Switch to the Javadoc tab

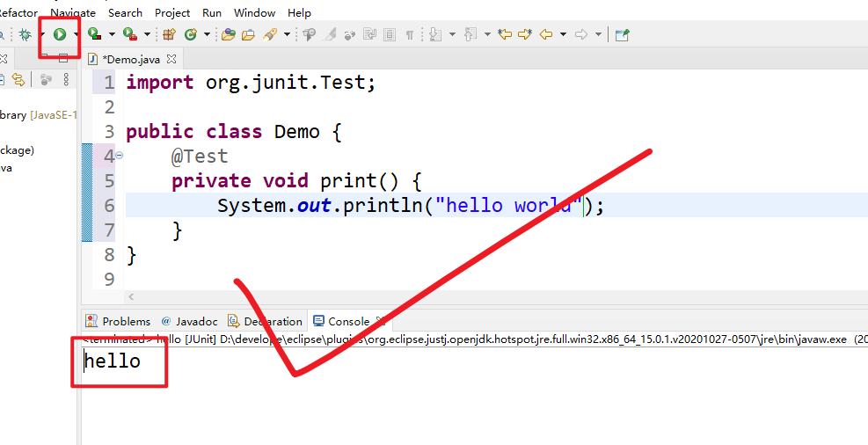point(189,322)
